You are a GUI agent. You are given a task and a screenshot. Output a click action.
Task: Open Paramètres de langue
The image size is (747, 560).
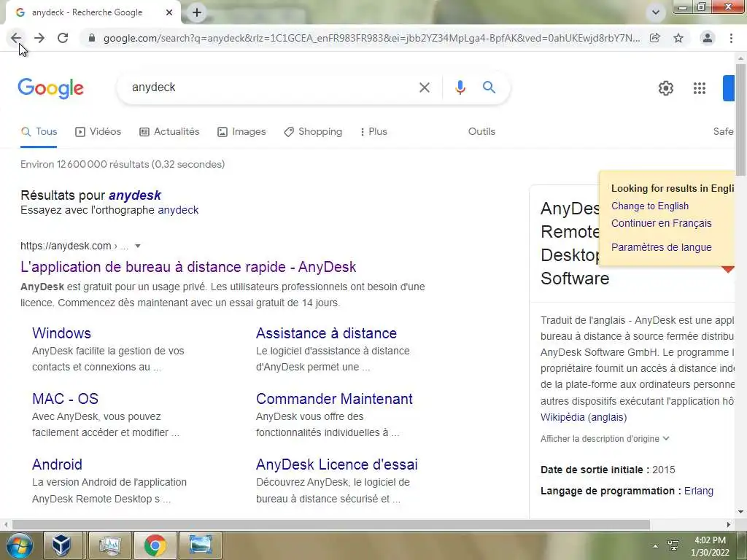point(661,247)
